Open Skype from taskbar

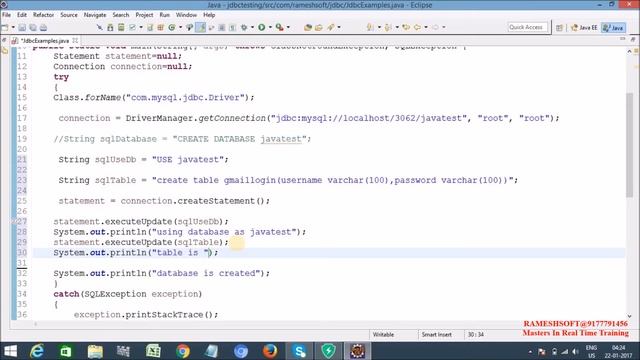[x=299, y=351]
